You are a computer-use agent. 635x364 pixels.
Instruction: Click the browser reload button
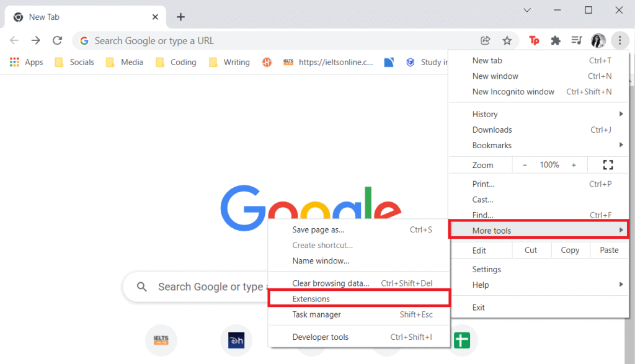(57, 41)
